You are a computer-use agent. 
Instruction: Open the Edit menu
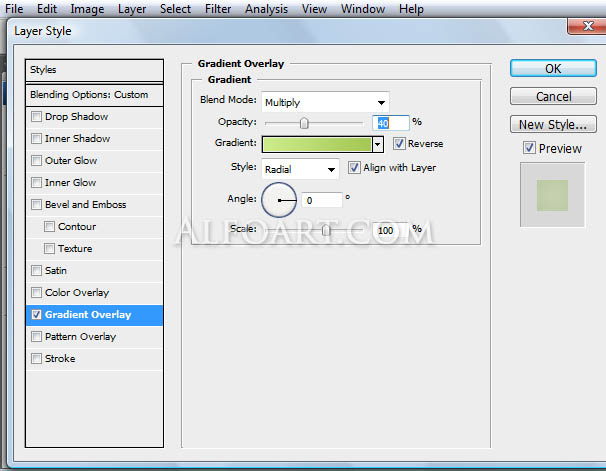[47, 9]
